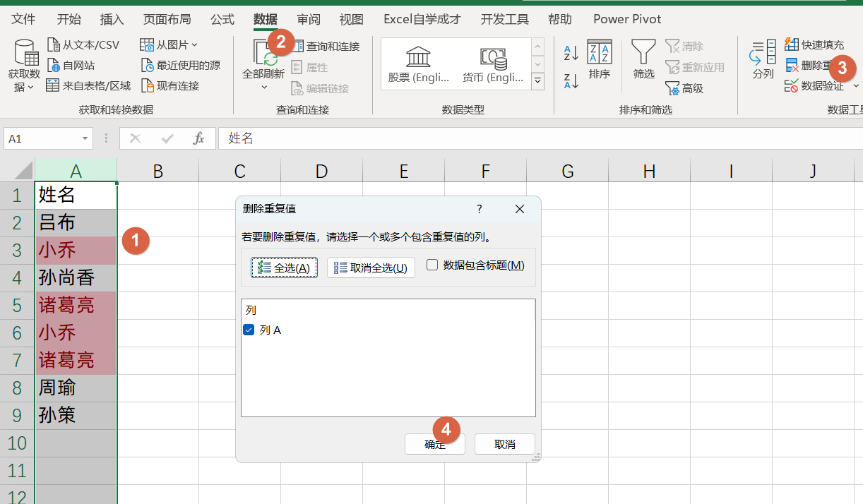
Task: Switch to the 插入 (Insert) tab
Action: (x=112, y=19)
